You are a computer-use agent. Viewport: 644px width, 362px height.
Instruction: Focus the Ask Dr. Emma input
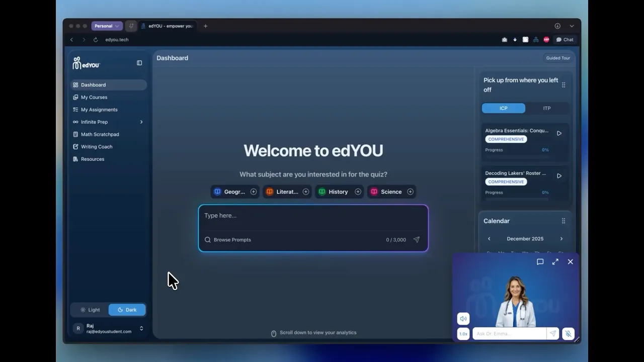point(509,334)
